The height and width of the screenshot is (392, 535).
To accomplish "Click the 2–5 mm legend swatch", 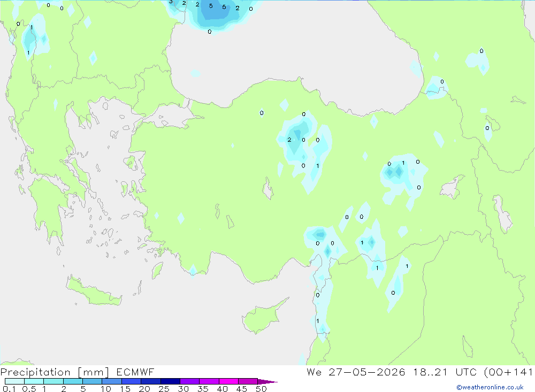I will click(73, 381).
